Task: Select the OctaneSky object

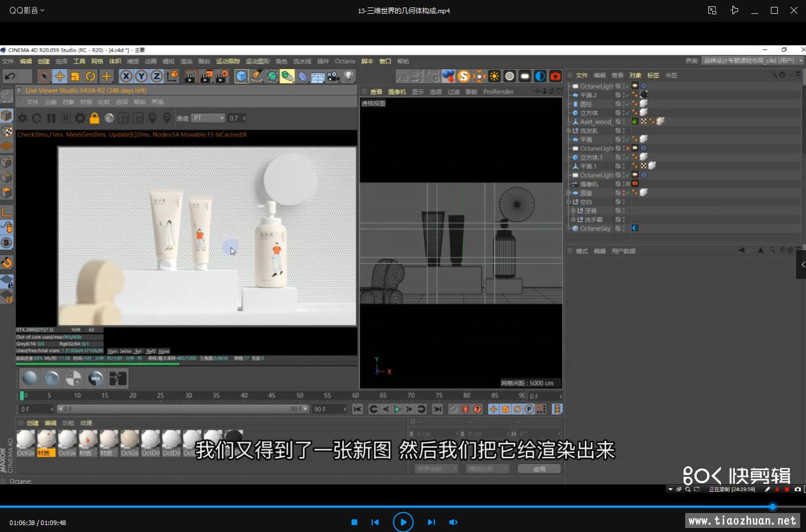Action: [595, 228]
